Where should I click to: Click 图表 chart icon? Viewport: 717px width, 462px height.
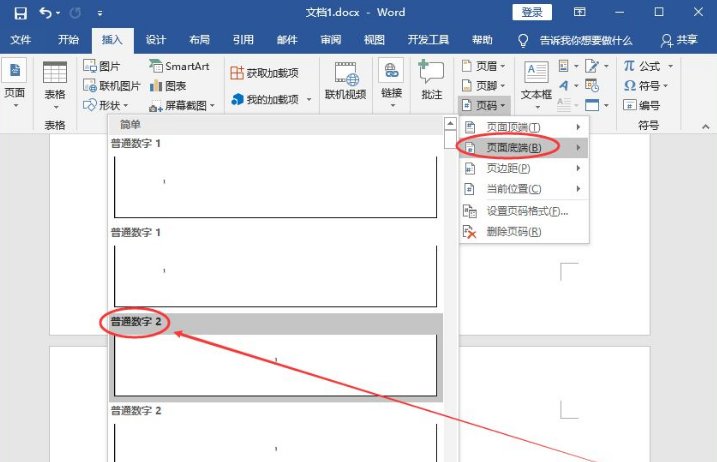[168, 86]
